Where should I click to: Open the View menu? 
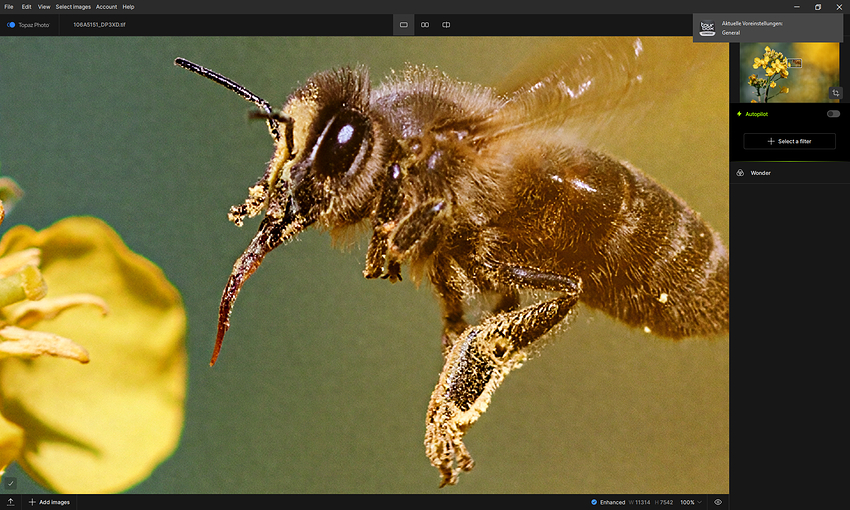[x=44, y=7]
